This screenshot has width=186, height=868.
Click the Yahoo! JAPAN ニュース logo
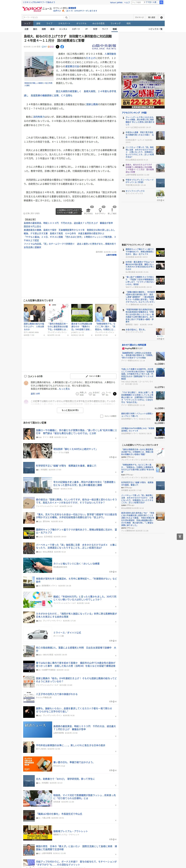(x=37, y=9)
